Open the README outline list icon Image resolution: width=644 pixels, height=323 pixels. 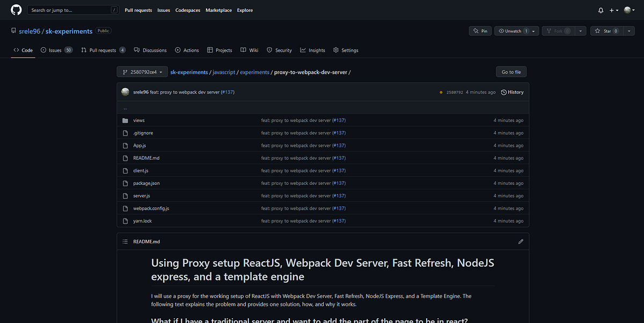[125, 242]
